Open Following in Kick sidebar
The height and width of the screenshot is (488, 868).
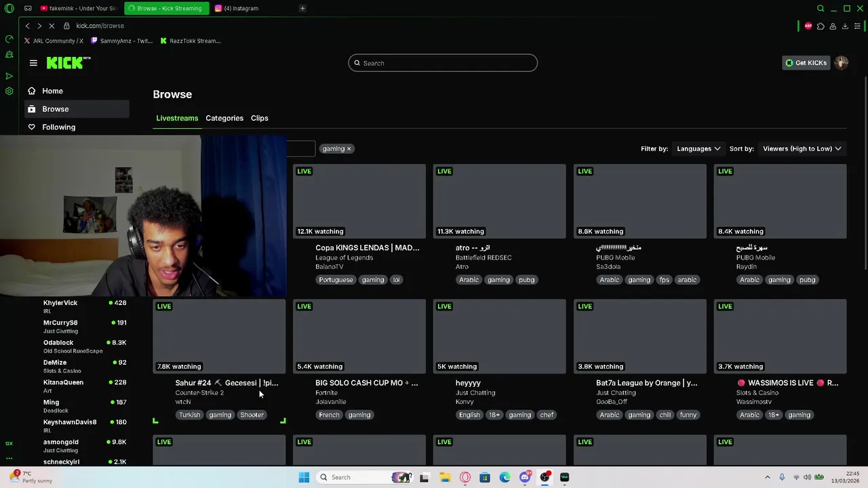(x=76, y=127)
